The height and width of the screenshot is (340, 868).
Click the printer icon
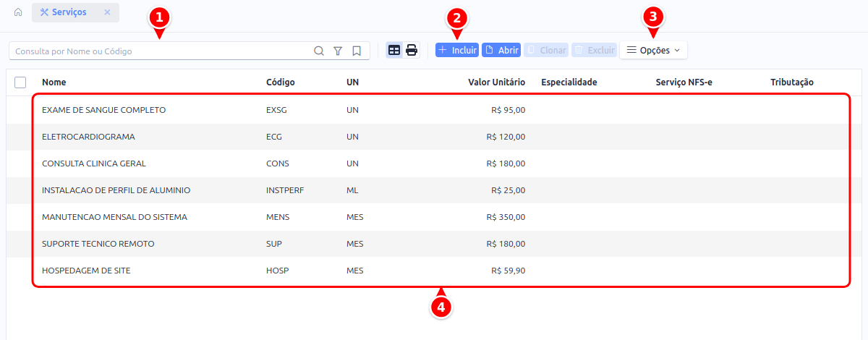point(412,50)
